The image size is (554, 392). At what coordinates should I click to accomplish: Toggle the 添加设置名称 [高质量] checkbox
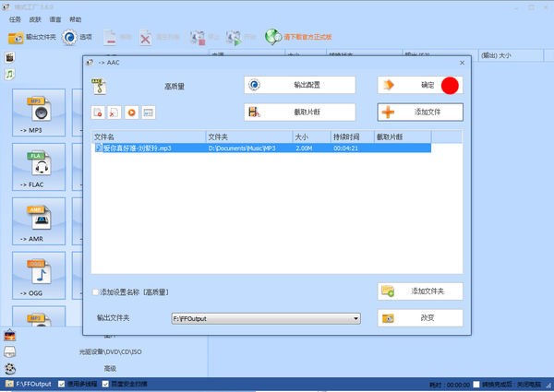coord(95,292)
